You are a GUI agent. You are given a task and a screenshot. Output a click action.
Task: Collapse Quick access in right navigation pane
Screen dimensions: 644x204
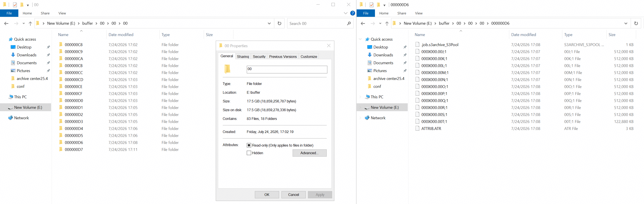360,39
